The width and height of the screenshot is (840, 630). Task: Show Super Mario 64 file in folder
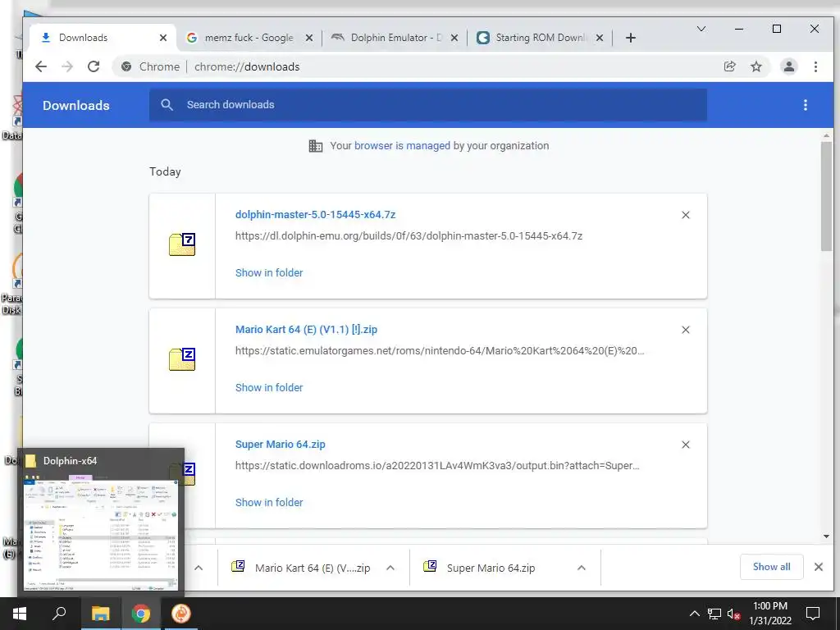269,503
